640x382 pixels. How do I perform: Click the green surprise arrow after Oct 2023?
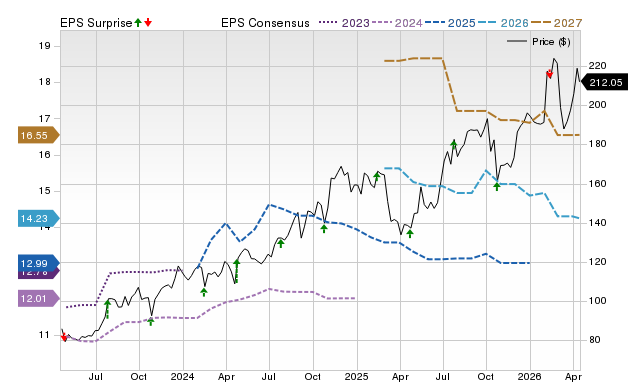pos(151,321)
